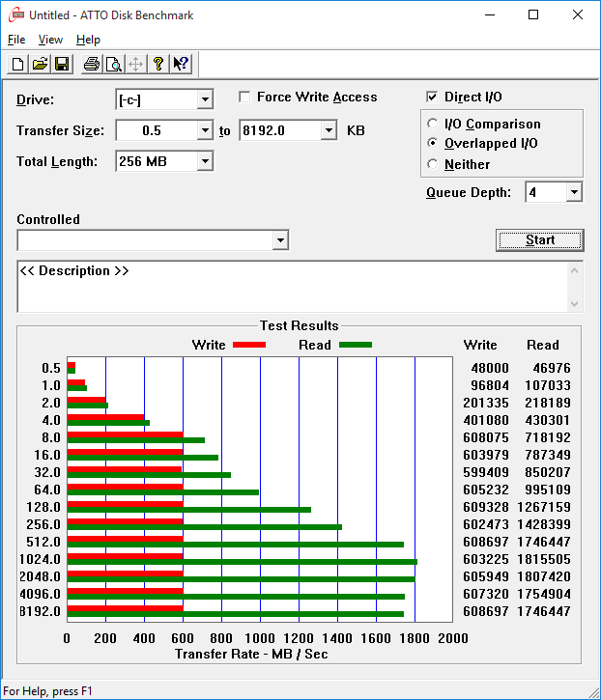Click inside the Description text box
The image size is (601, 700).
tap(293, 287)
